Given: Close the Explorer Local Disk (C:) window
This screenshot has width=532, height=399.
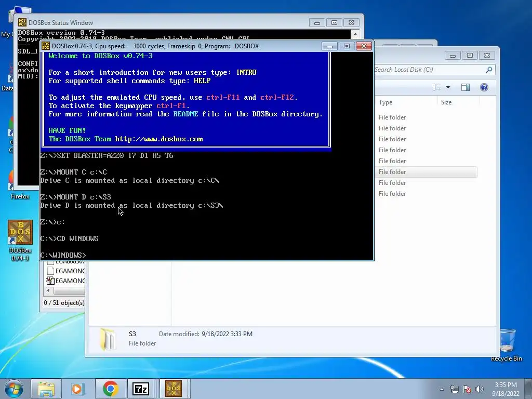Looking at the screenshot, I should pyautogui.click(x=487, y=55).
